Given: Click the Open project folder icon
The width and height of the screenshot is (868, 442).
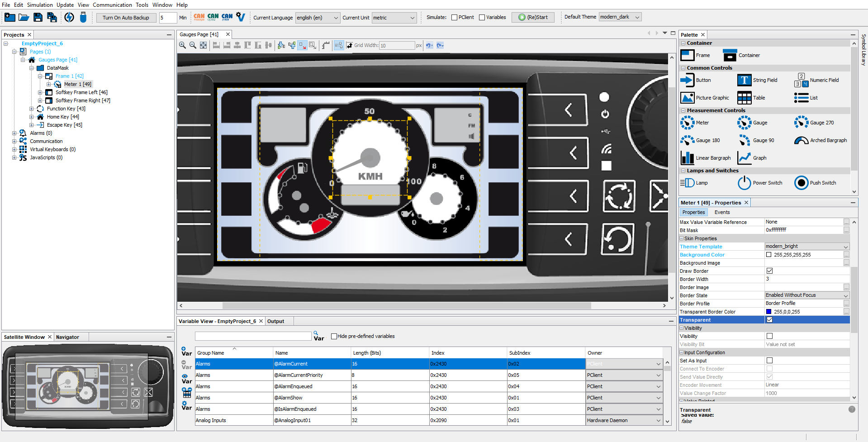Looking at the screenshot, I should [24, 18].
